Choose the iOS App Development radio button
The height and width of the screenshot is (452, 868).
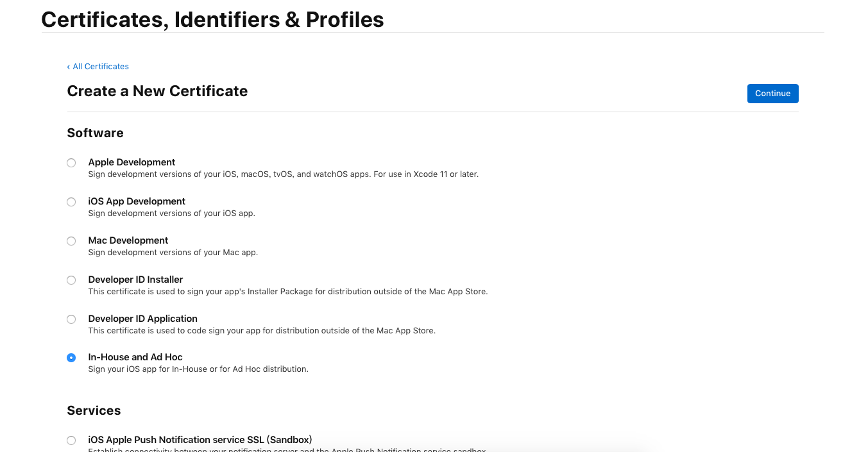pyautogui.click(x=71, y=202)
